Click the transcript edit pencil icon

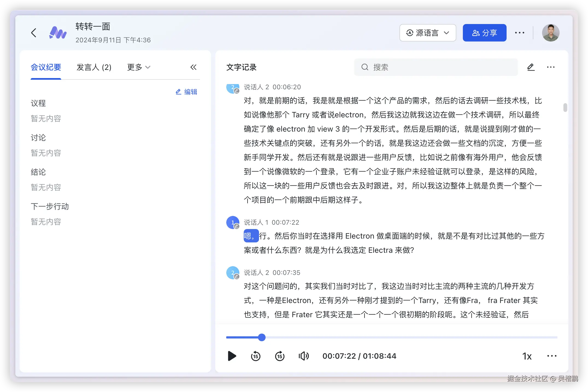pyautogui.click(x=531, y=67)
